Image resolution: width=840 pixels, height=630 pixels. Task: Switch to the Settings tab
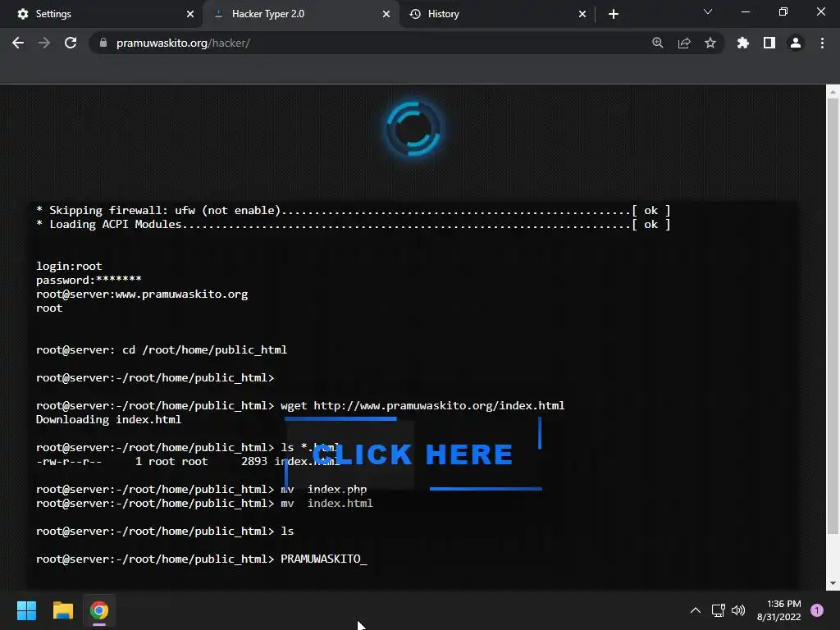pyautogui.click(x=102, y=14)
